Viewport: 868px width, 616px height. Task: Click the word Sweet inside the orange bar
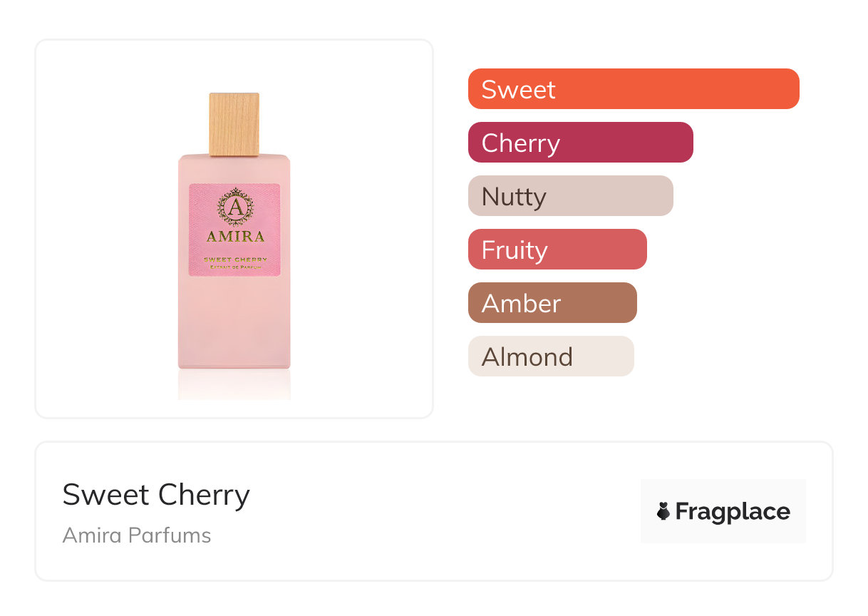[518, 89]
